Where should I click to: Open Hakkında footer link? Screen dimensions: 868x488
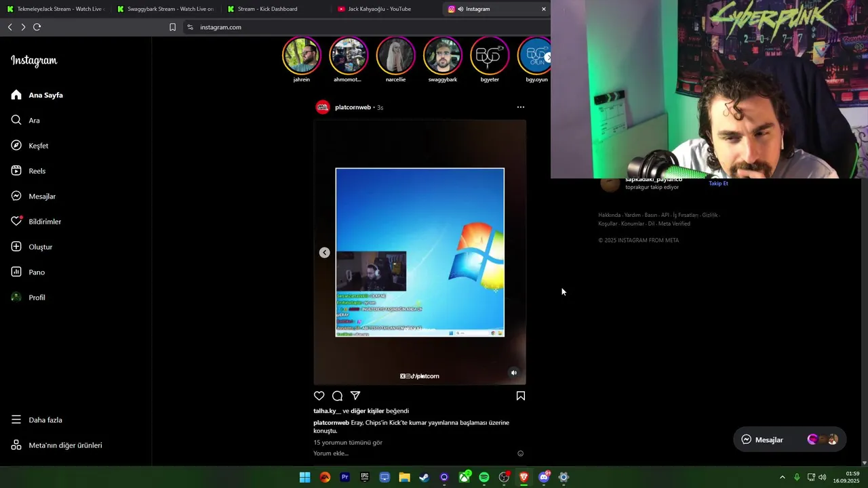pos(609,215)
